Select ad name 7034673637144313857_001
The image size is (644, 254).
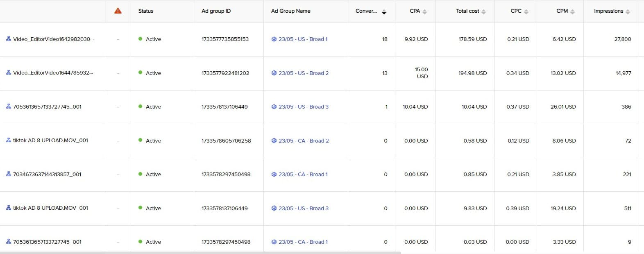(47, 174)
